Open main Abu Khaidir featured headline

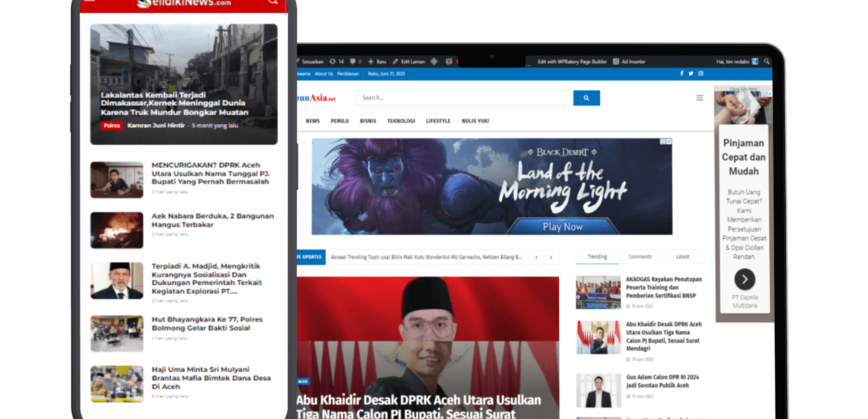[418, 407]
